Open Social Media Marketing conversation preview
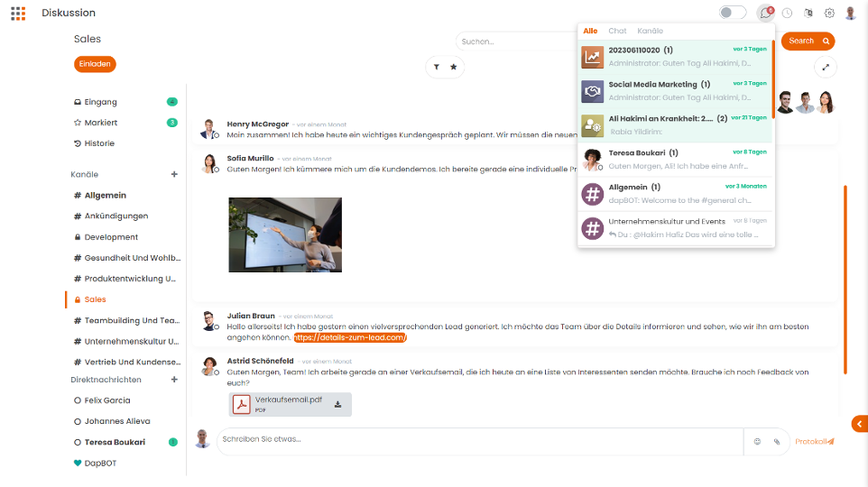Screen dimensions: 868x487 coord(675,91)
